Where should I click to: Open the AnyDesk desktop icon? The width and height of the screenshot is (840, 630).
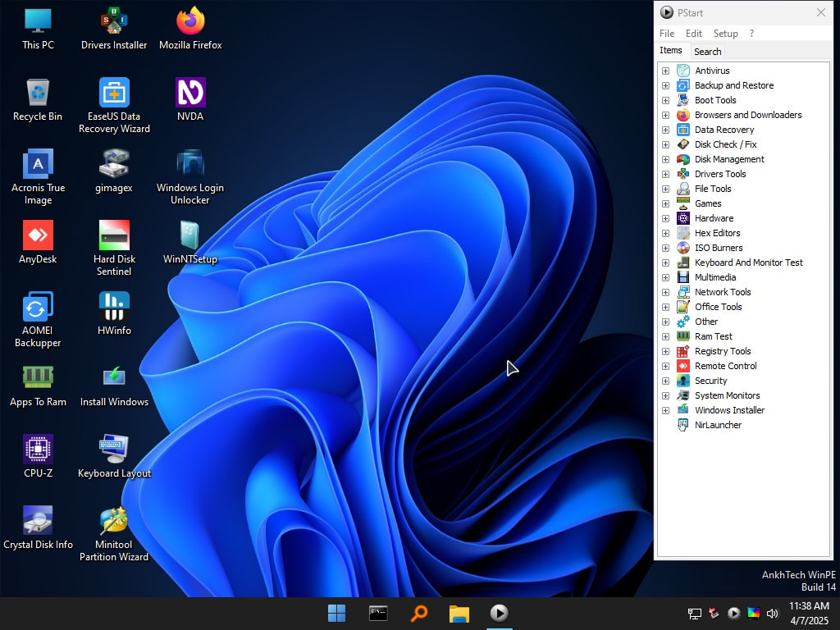click(38, 236)
